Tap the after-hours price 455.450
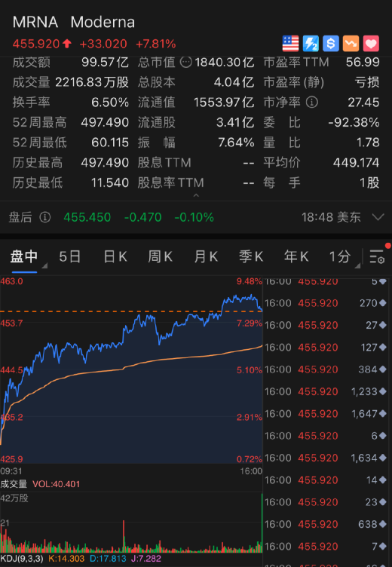This screenshot has height=567, width=392. pos(87,217)
